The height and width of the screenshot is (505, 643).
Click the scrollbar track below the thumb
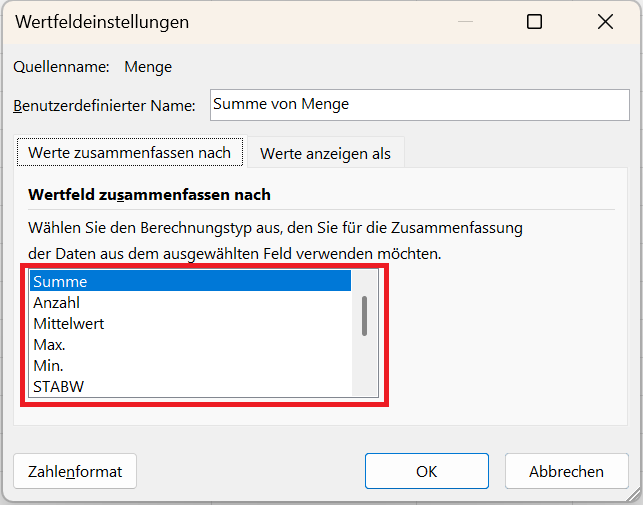click(x=364, y=368)
